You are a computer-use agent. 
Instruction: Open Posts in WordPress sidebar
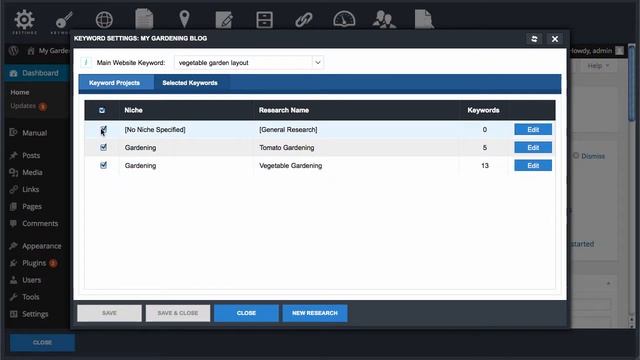coord(31,156)
